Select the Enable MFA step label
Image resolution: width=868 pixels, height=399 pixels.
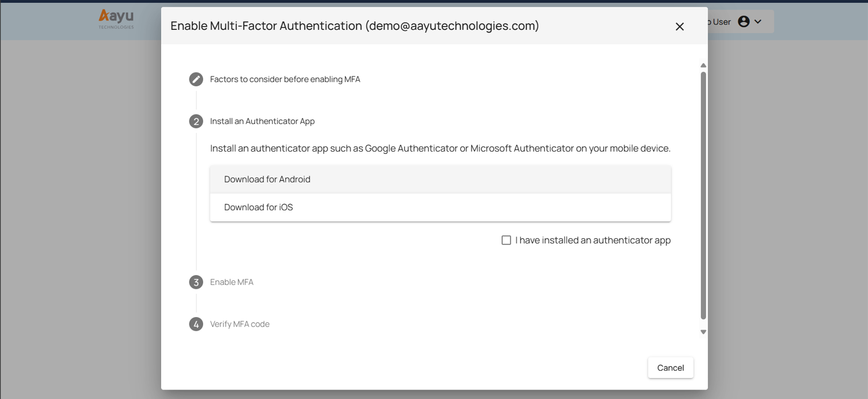pos(232,282)
